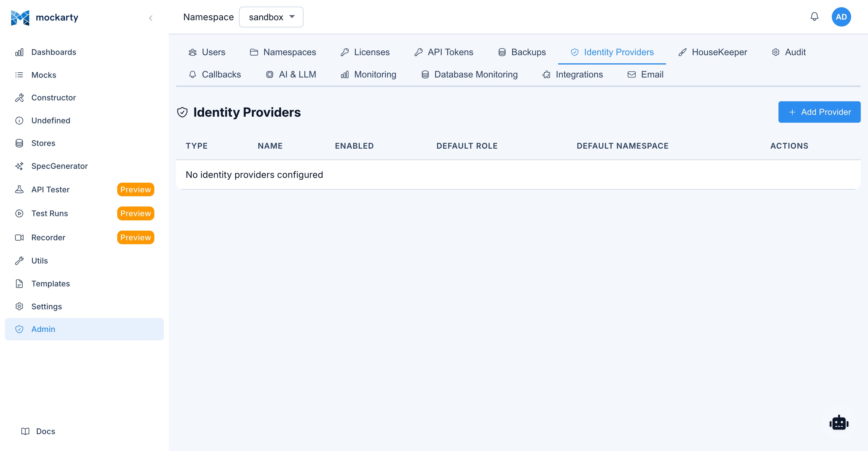868x451 pixels.
Task: Switch to the Namespaces tab
Action: (x=283, y=52)
